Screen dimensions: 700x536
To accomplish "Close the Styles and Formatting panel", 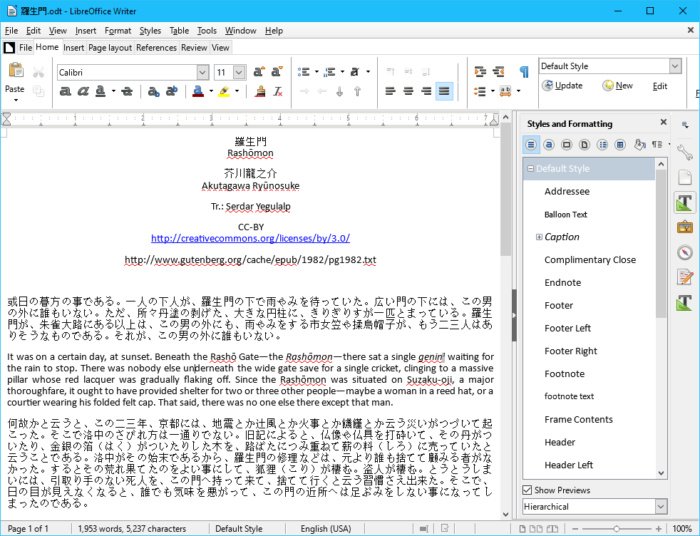I will click(663, 122).
